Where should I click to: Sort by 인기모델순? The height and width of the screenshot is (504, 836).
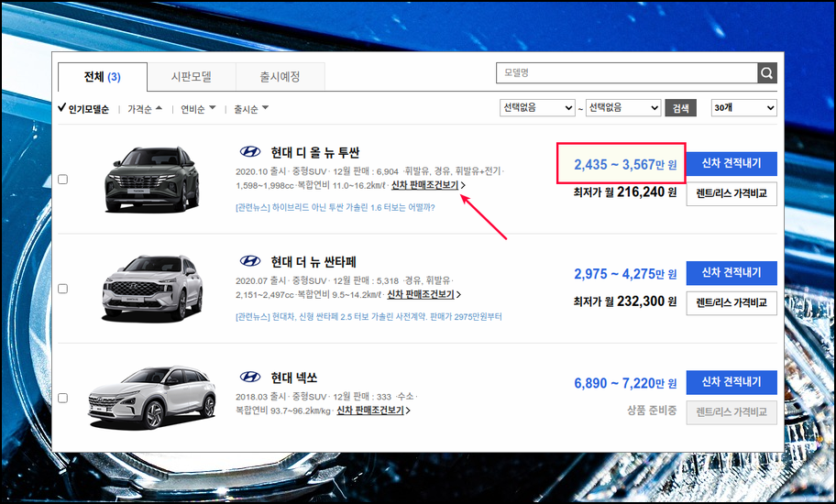(x=83, y=109)
